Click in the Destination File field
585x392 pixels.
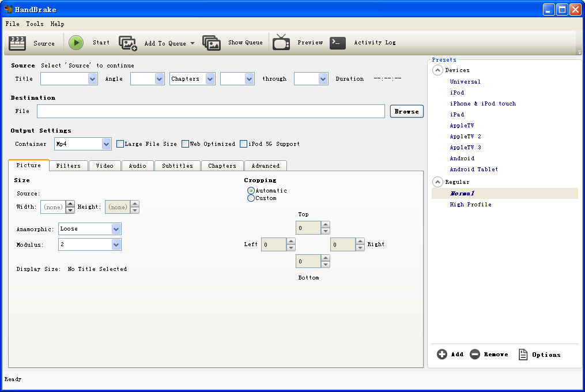pos(211,111)
